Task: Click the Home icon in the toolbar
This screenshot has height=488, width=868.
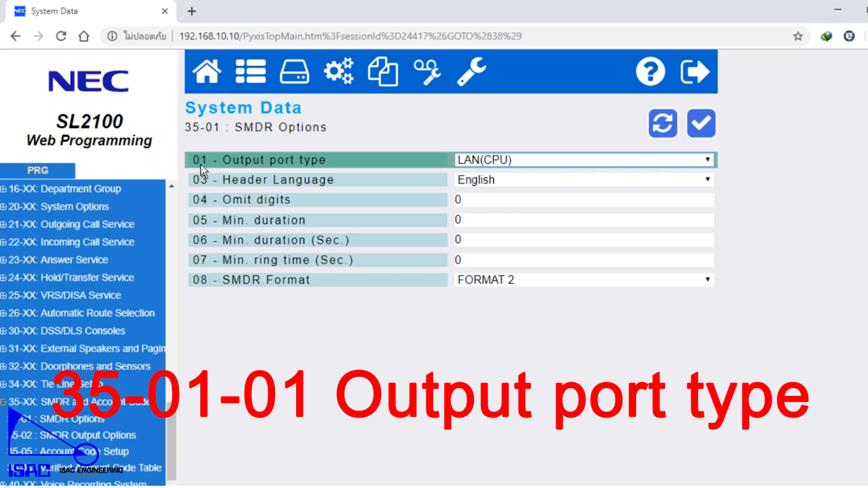Action: pos(207,71)
